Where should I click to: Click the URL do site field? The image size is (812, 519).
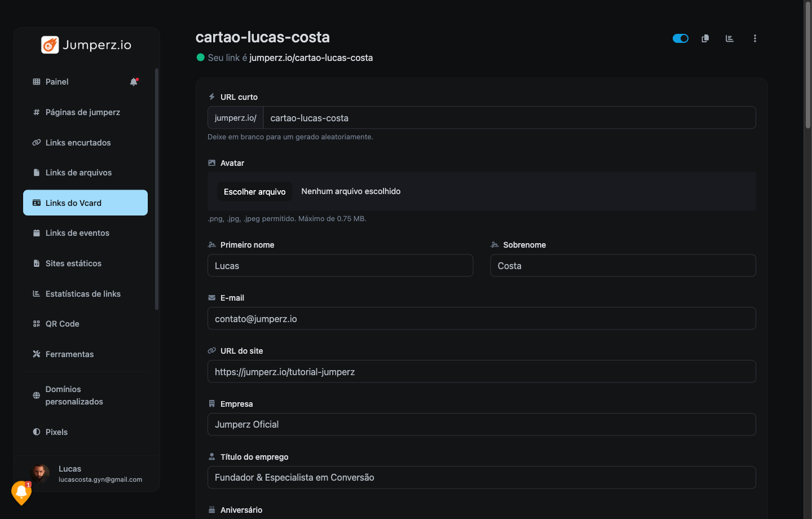click(482, 372)
